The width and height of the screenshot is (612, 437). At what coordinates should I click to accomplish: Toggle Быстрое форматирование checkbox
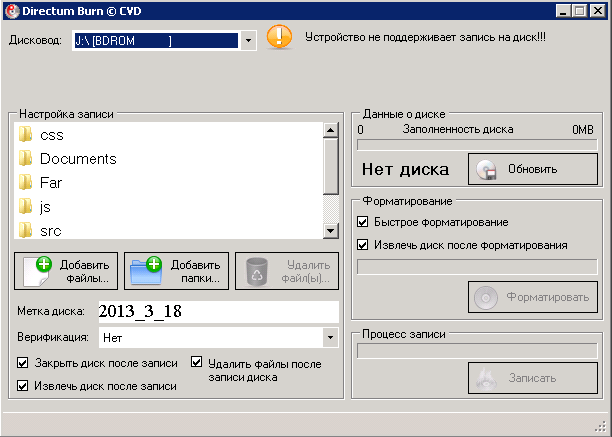tap(363, 222)
